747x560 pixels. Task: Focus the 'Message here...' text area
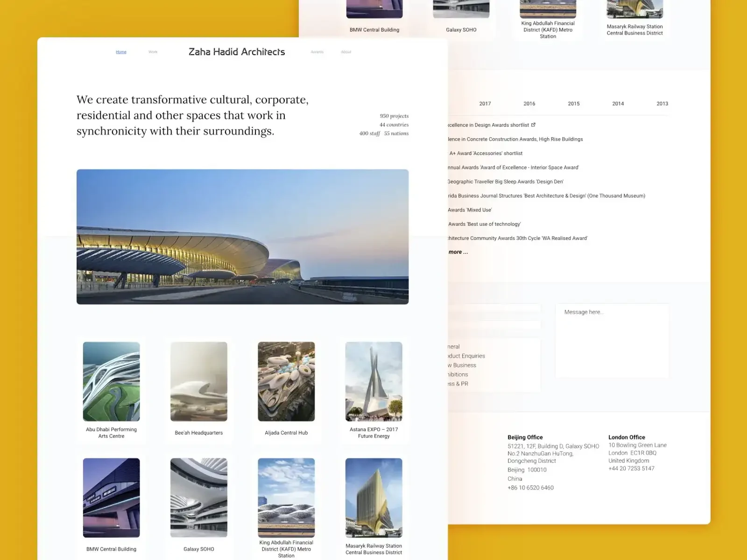pyautogui.click(x=612, y=341)
